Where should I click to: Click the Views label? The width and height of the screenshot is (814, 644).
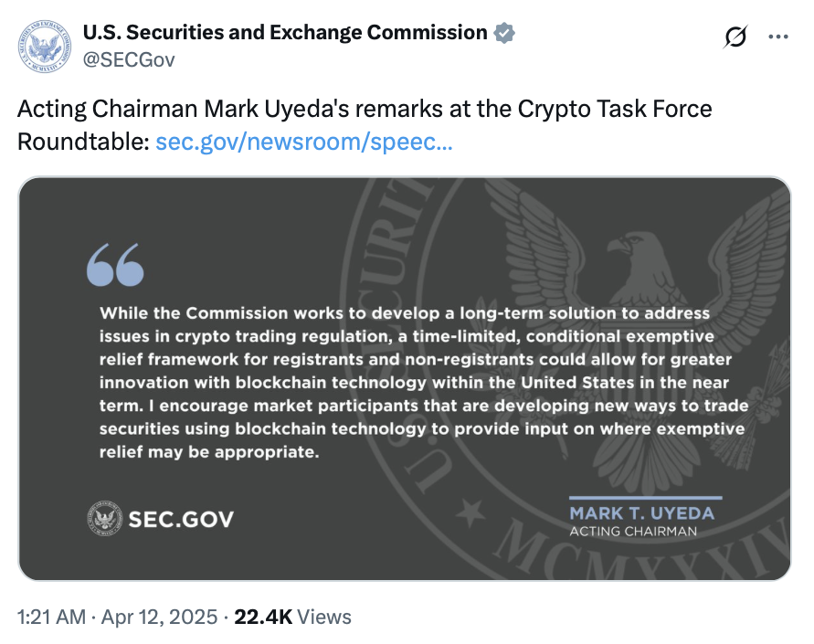pos(324,617)
